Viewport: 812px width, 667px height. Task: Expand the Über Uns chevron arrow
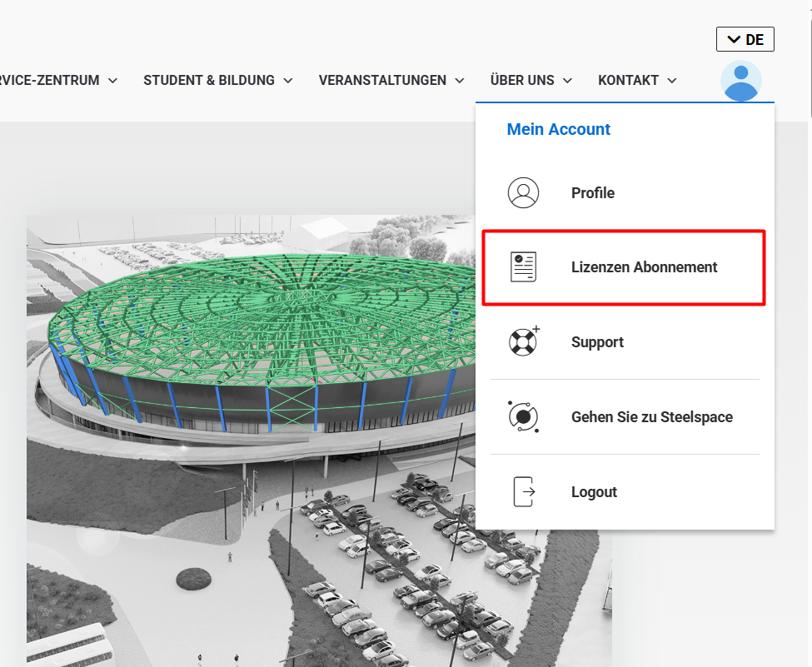click(x=567, y=81)
